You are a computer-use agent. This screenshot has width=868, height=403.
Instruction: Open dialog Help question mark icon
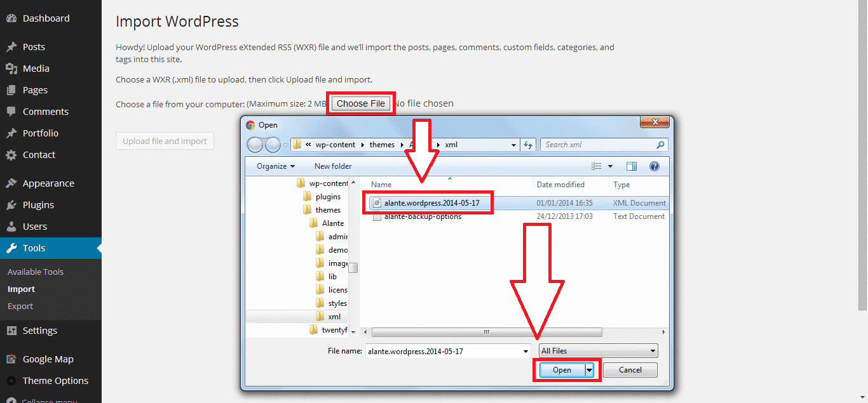[x=654, y=166]
